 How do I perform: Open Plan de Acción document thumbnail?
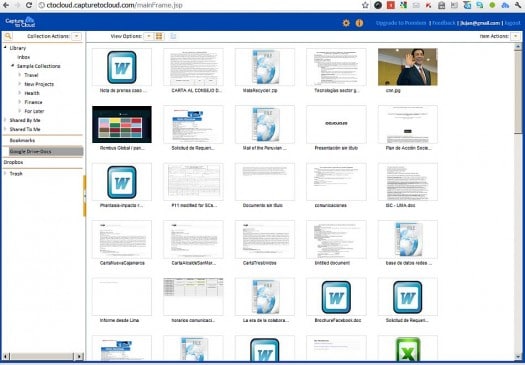407,125
